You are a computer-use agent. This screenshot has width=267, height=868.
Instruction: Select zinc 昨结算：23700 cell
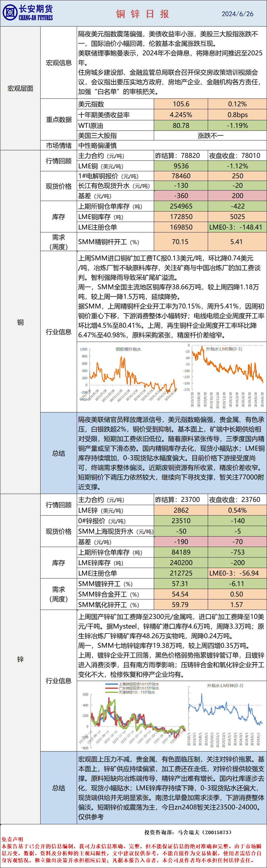(x=181, y=500)
